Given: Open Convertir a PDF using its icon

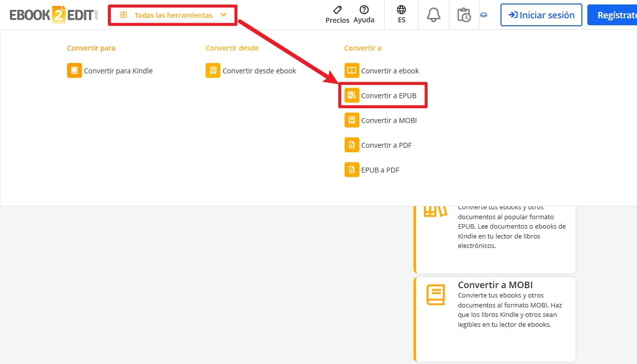Looking at the screenshot, I should click(x=352, y=145).
